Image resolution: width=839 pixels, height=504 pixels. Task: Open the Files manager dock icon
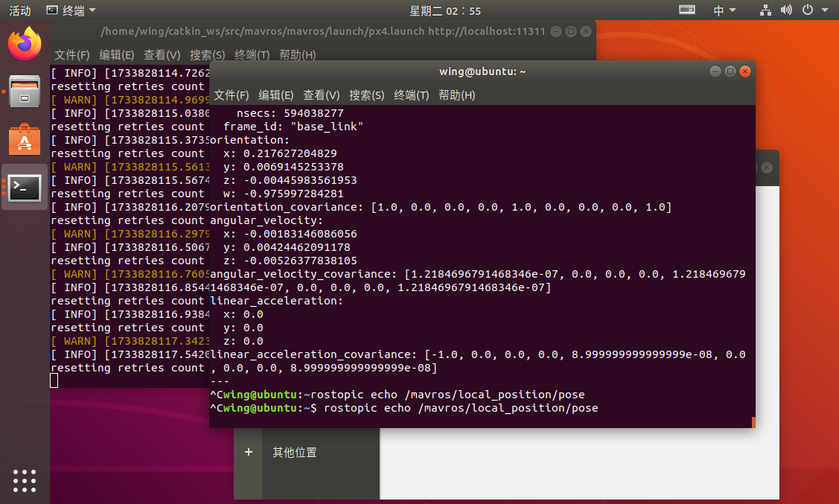(x=25, y=92)
